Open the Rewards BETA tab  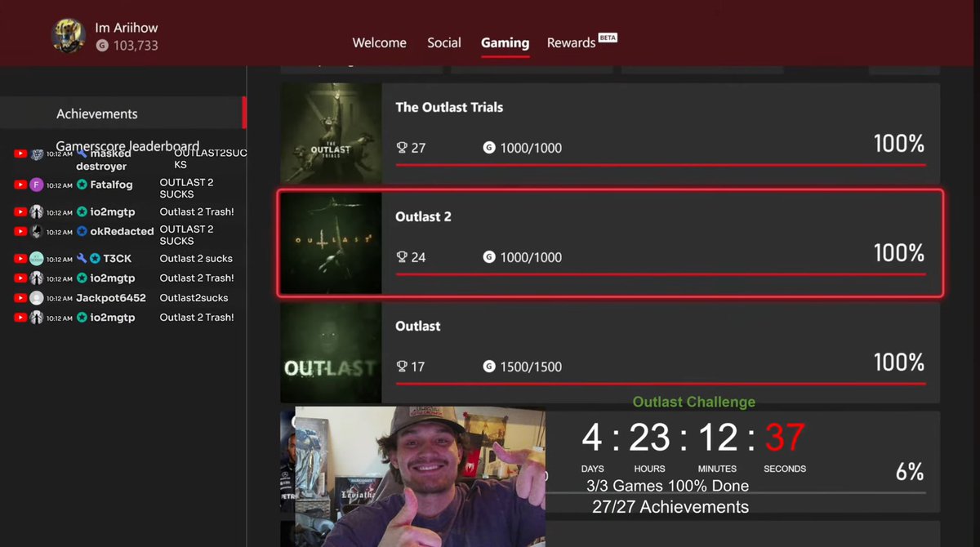[581, 42]
